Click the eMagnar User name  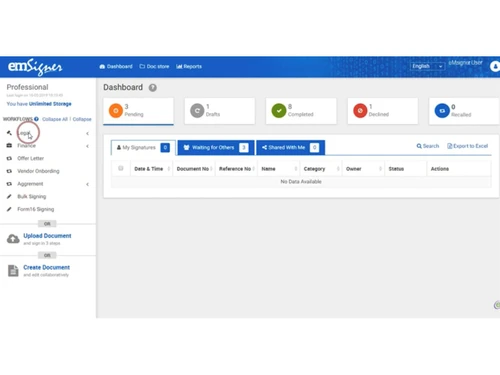pyautogui.click(x=465, y=62)
